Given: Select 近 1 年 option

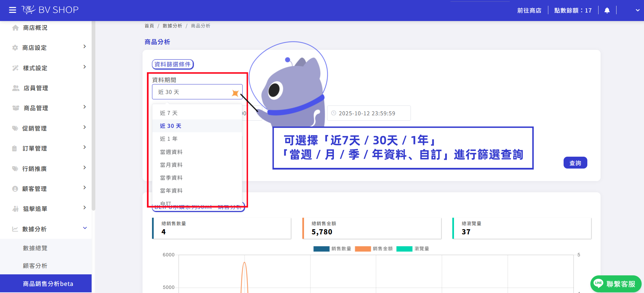Looking at the screenshot, I should 197,139.
